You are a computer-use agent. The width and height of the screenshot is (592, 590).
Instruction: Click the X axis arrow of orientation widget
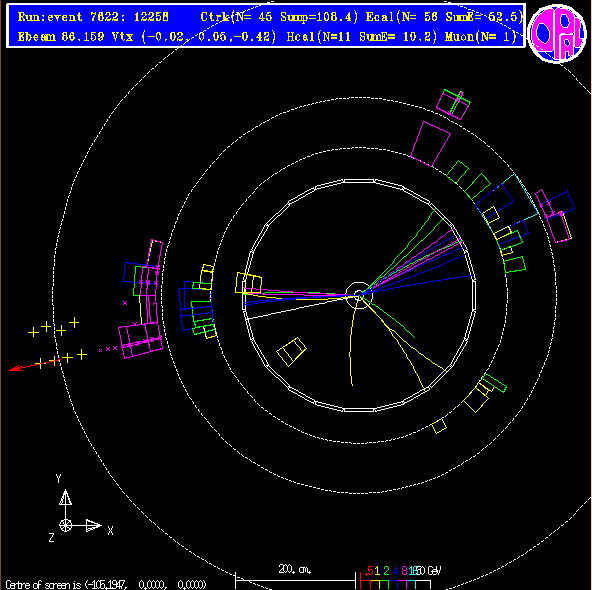(93, 525)
